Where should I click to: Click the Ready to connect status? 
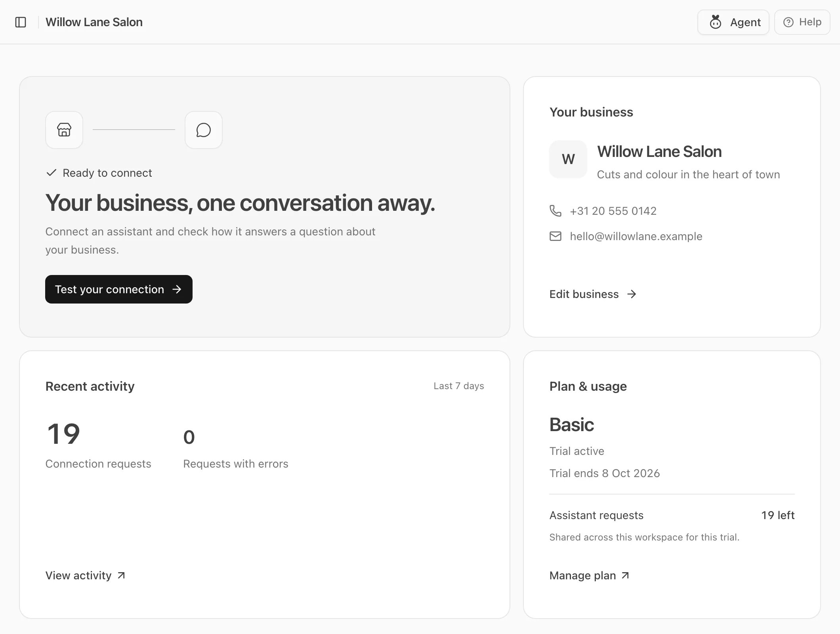[x=99, y=173]
